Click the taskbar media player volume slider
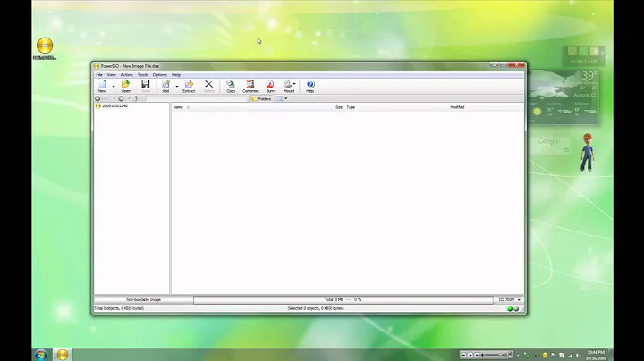644x361 pixels. click(x=495, y=355)
